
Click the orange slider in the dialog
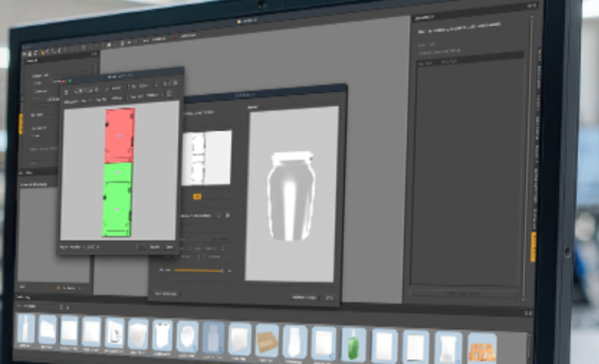point(198,270)
